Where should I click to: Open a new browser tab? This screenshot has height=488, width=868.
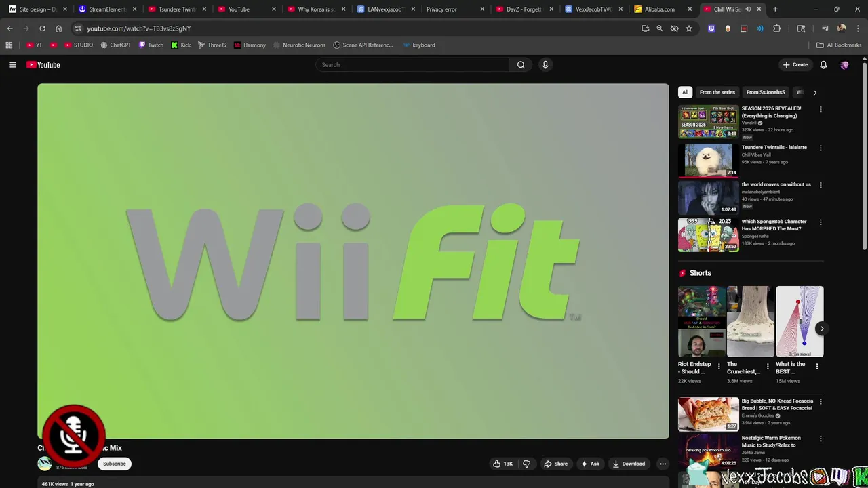(x=775, y=9)
